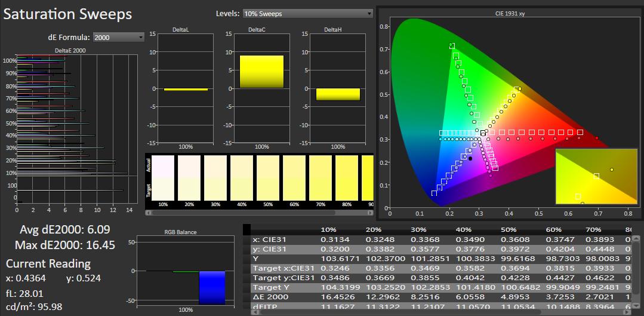Screen dimensions: 644x316
Task: Click the Max dE2000 readout
Action: [x=65, y=244]
